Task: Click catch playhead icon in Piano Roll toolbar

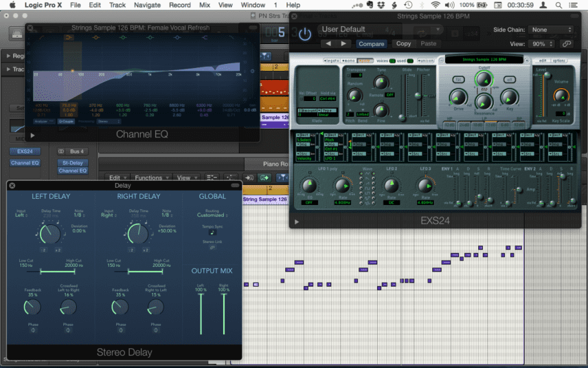Action: pos(282,177)
